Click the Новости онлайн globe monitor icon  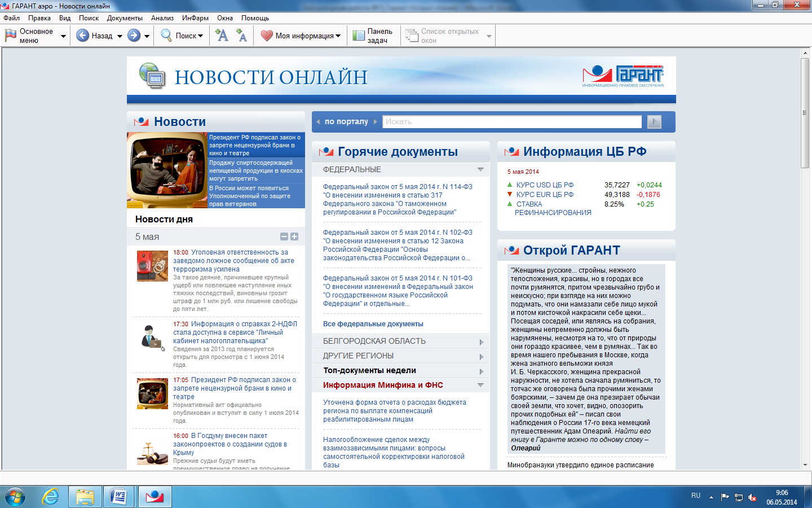point(152,76)
